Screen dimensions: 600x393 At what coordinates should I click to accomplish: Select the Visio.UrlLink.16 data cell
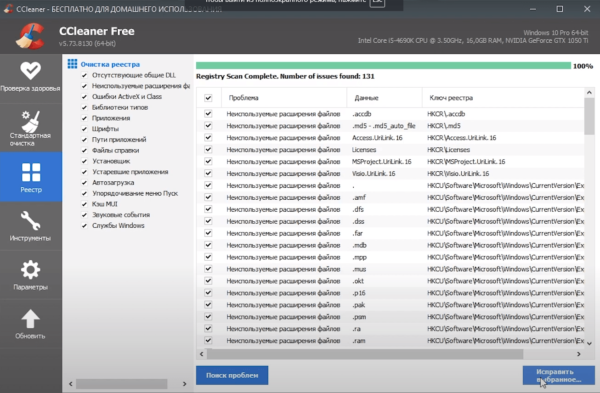[x=373, y=174]
